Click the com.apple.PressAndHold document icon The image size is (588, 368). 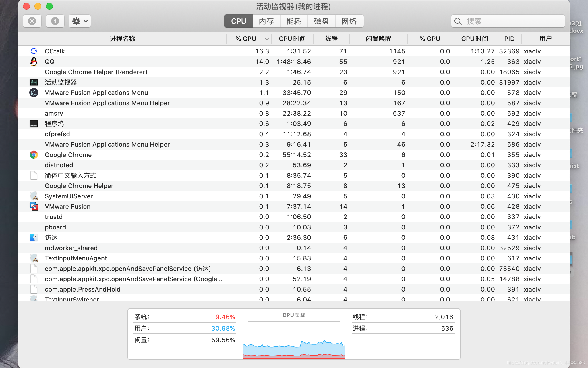click(x=34, y=289)
